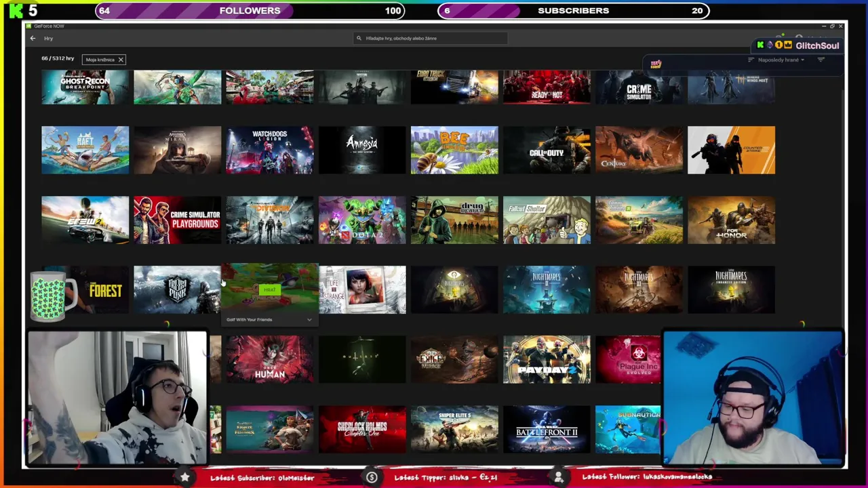Go back using the arrow next to Hry
868x488 pixels.
(33, 38)
